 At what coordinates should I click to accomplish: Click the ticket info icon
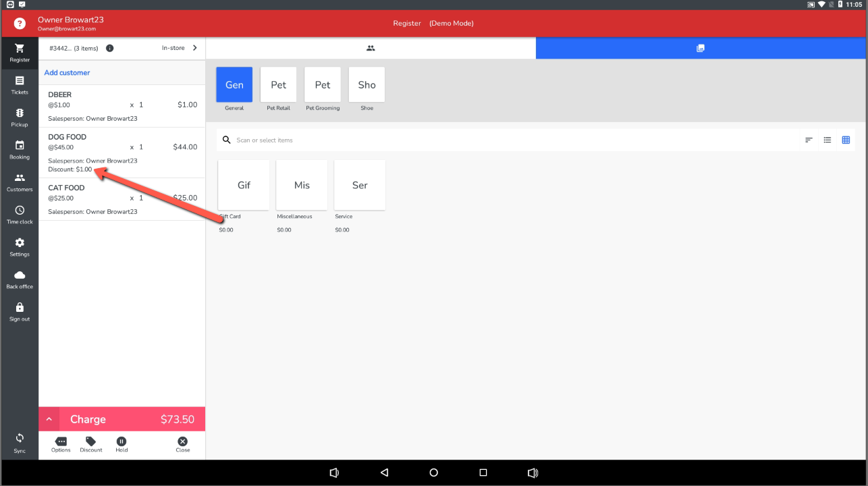pos(110,48)
